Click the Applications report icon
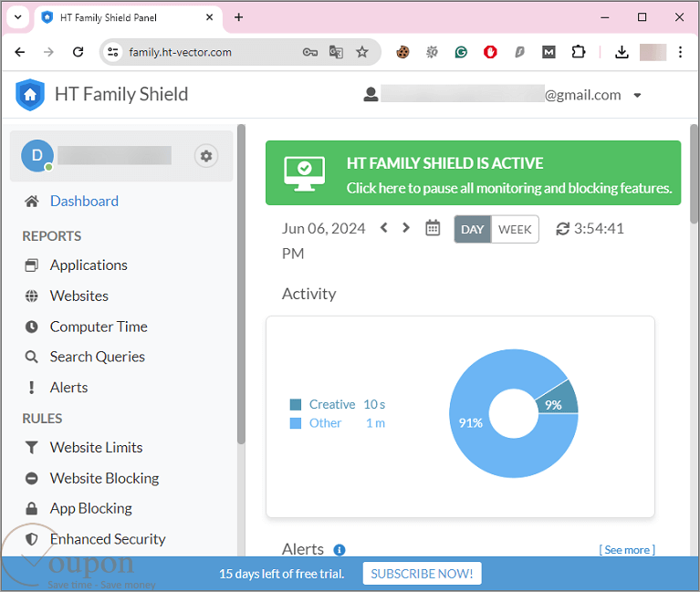The image size is (700, 592). 31,265
